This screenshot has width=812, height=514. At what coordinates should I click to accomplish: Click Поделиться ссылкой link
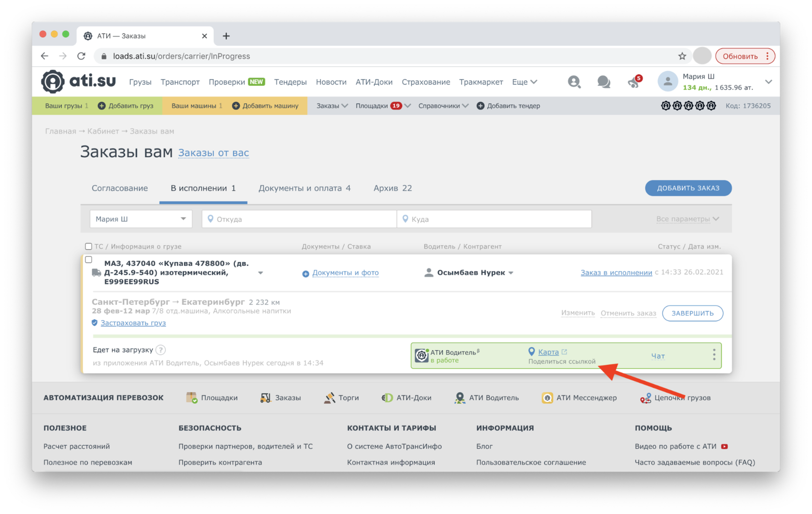(562, 361)
